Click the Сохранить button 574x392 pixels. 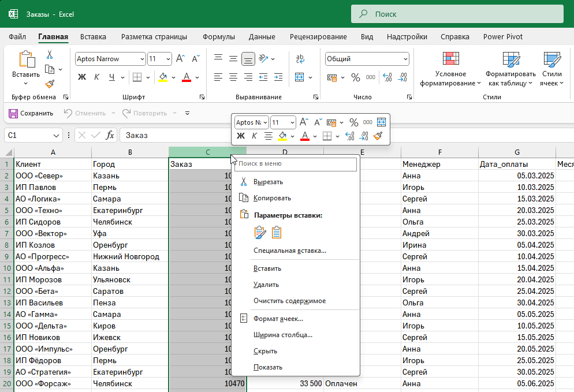(x=31, y=113)
